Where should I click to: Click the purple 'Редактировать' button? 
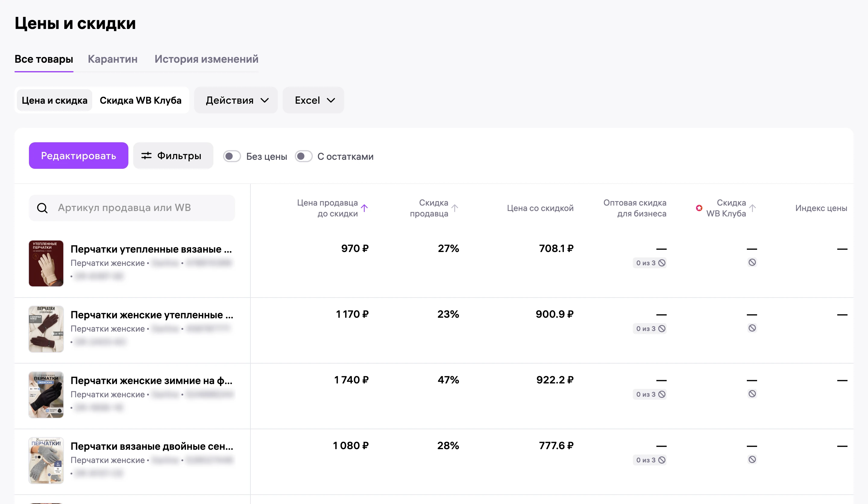click(x=79, y=156)
